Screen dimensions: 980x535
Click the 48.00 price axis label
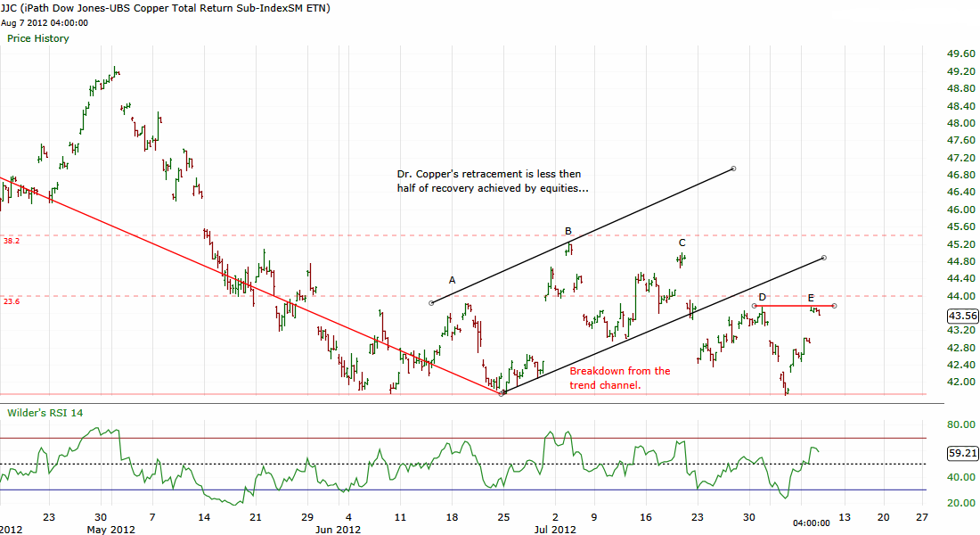pos(961,123)
